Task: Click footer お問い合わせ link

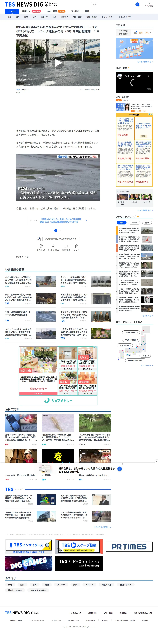Action: [90, 620]
